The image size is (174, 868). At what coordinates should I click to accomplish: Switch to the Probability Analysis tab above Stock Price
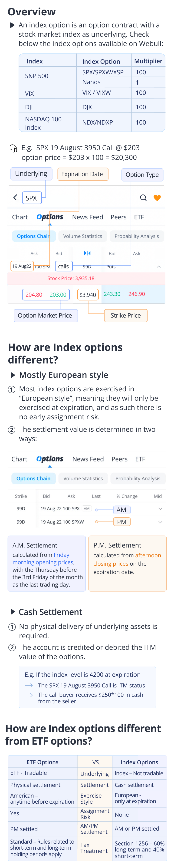point(136,236)
